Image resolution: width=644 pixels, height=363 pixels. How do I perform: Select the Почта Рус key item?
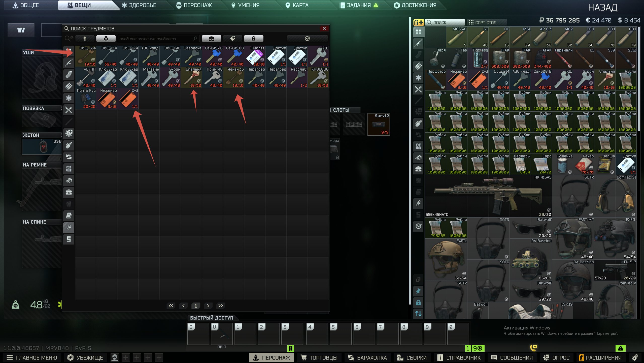coord(85,98)
